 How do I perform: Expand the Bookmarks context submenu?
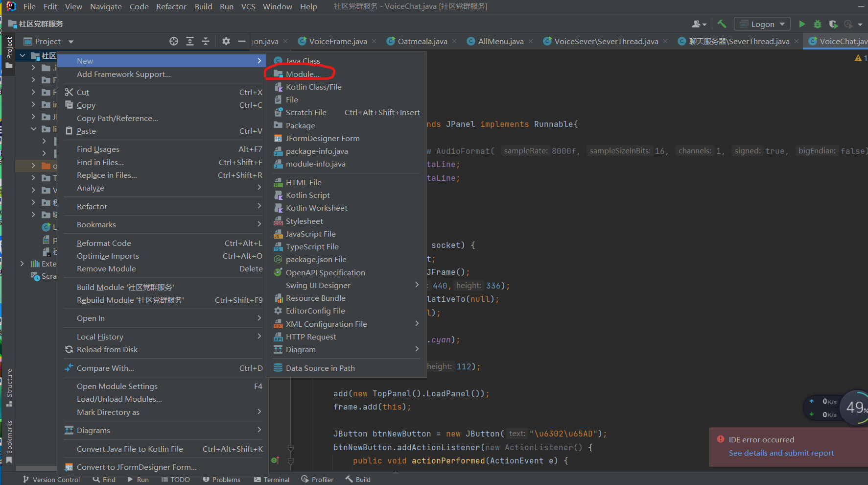[x=162, y=224]
